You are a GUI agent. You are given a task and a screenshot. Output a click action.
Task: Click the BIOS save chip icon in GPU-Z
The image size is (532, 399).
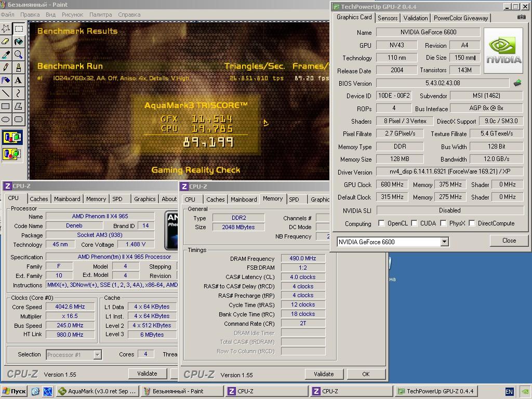(517, 83)
